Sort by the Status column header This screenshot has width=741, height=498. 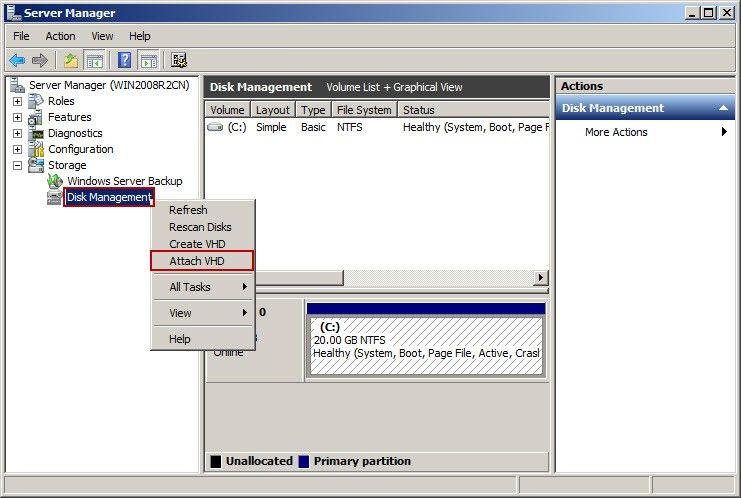click(x=474, y=110)
